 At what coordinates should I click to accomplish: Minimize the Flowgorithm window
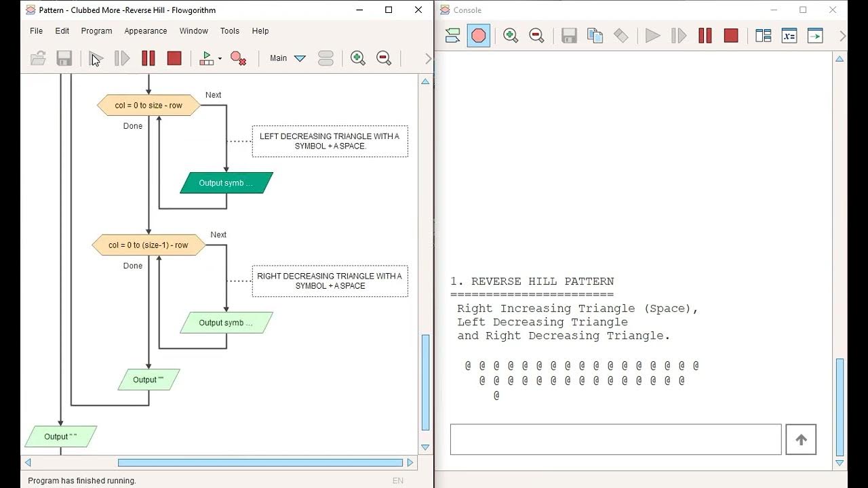pyautogui.click(x=359, y=10)
